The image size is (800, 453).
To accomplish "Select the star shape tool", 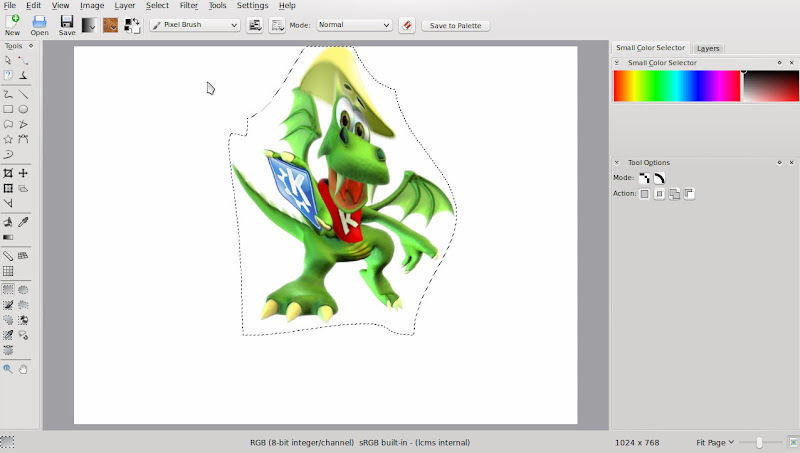I will click(x=8, y=139).
